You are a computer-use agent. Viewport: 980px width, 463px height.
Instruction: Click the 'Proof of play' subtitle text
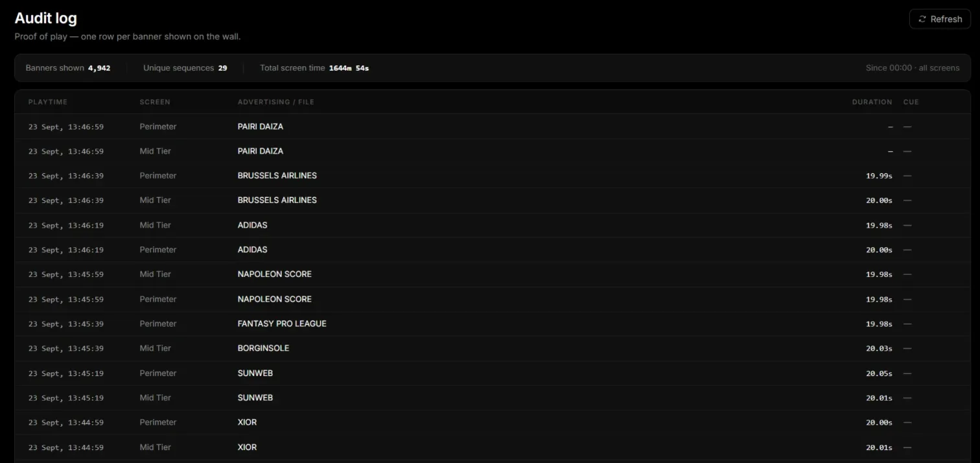(128, 36)
